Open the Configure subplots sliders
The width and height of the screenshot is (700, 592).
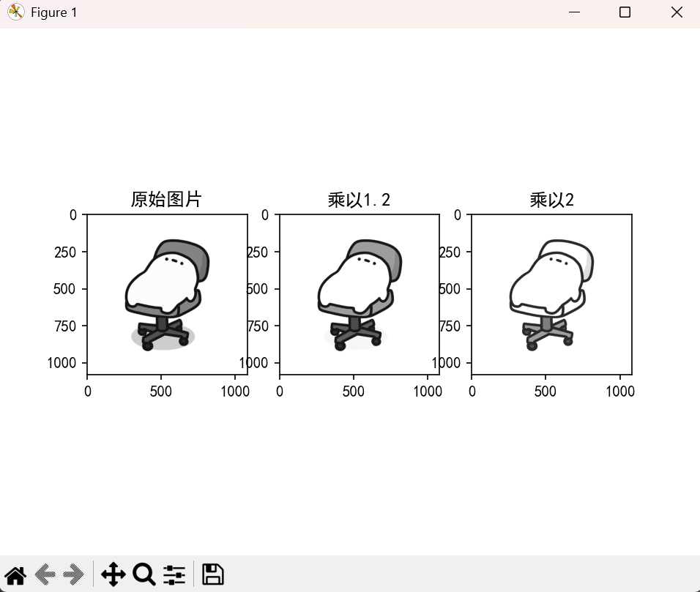pyautogui.click(x=174, y=574)
